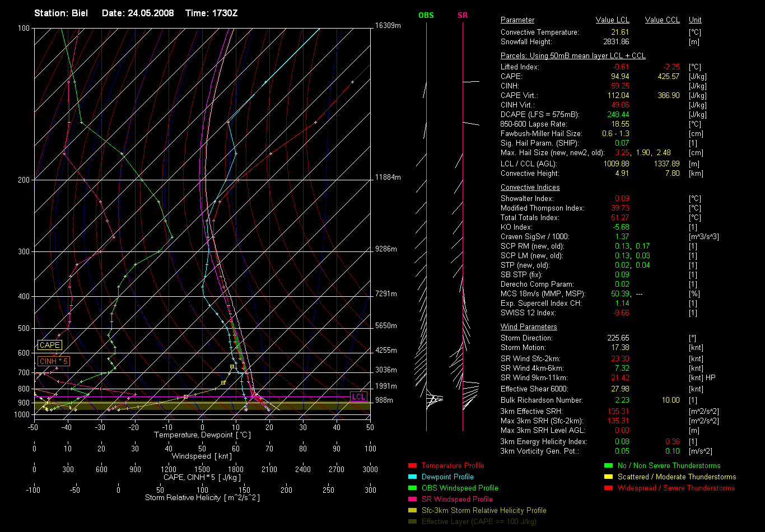Click the orange CINH * 5 label box
This screenshot has width=765, height=532.
coord(53,361)
